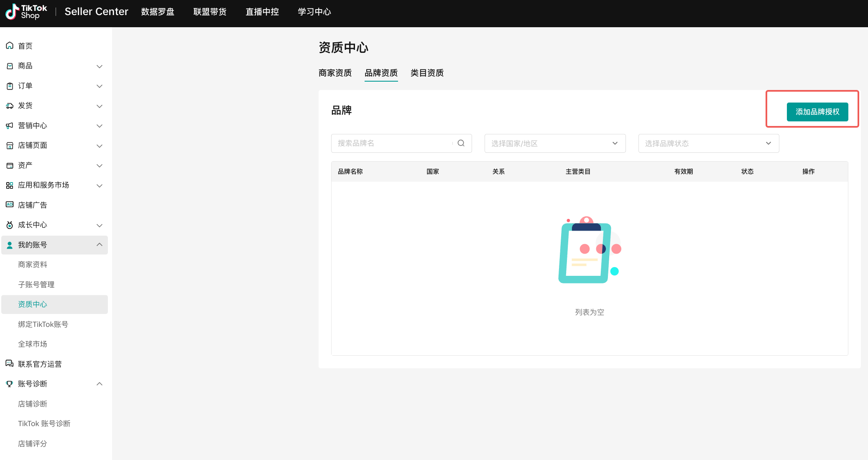The width and height of the screenshot is (868, 460).
Task: Click the TikTok Shop logo icon
Action: coord(12,12)
